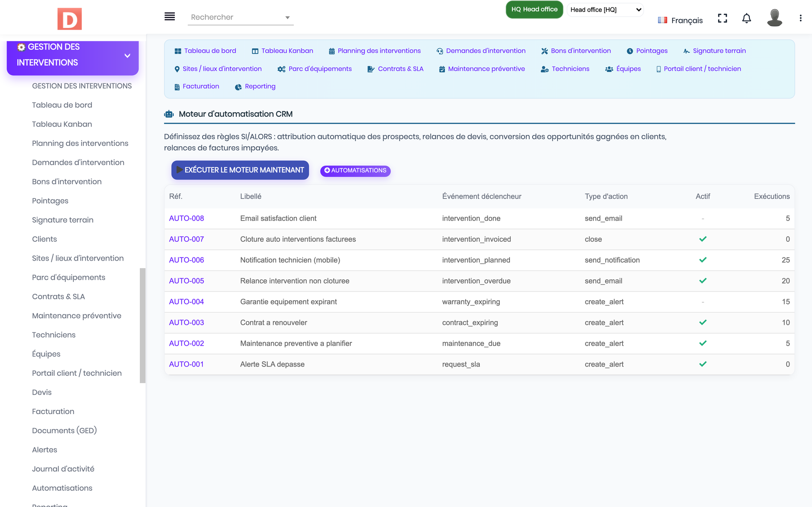Open the Français language selector

tap(680, 20)
